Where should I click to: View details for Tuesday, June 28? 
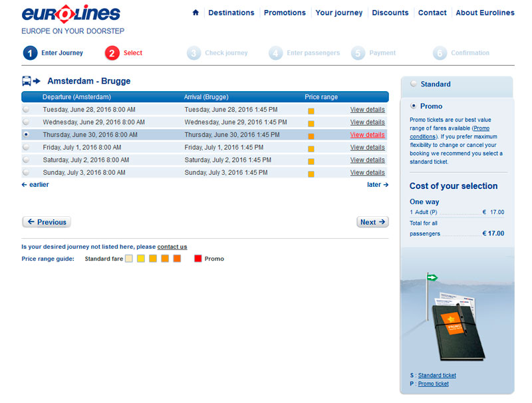click(x=368, y=110)
